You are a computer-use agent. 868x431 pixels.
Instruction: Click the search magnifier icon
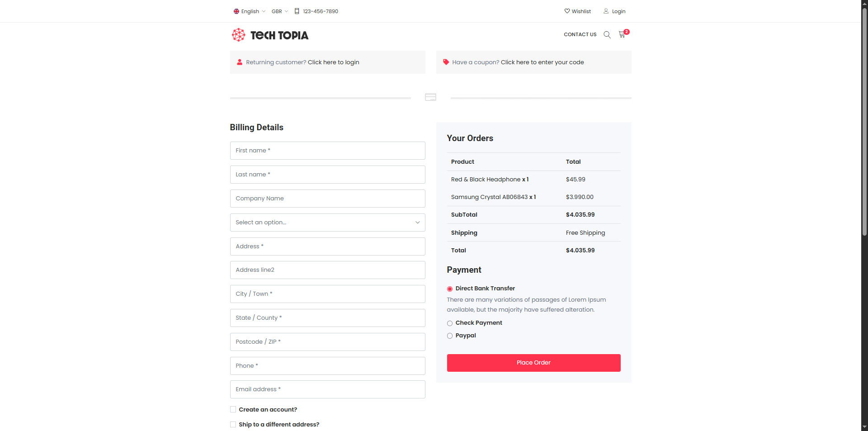point(607,35)
